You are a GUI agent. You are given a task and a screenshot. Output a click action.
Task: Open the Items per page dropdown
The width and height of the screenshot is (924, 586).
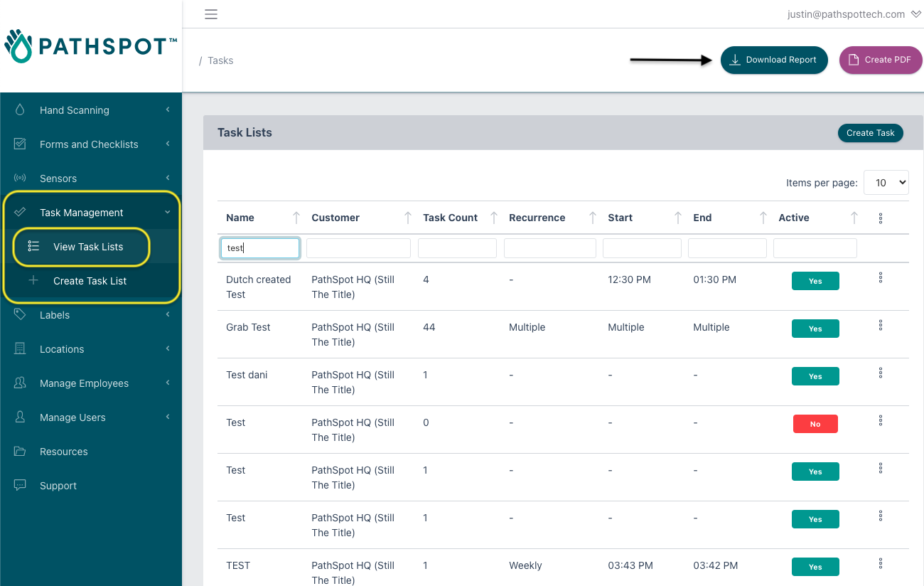click(886, 183)
